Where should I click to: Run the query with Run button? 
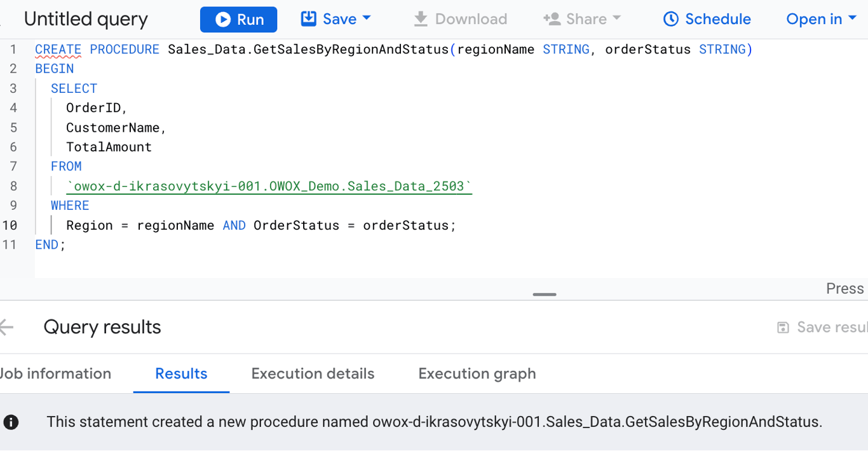point(238,20)
